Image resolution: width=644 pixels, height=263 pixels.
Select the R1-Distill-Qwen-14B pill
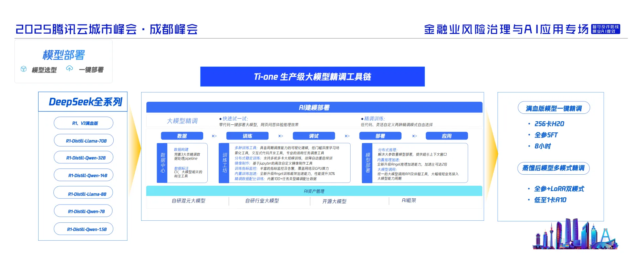click(83, 175)
